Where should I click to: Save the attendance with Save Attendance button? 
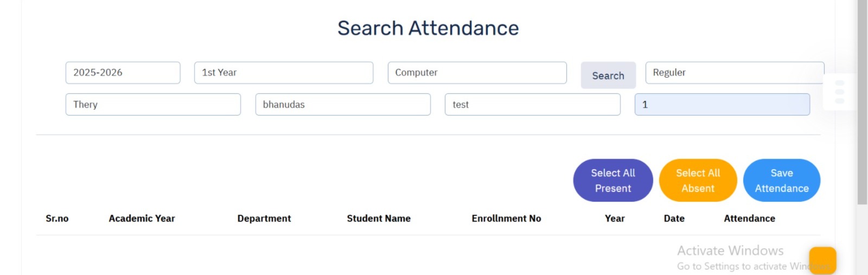[781, 181]
